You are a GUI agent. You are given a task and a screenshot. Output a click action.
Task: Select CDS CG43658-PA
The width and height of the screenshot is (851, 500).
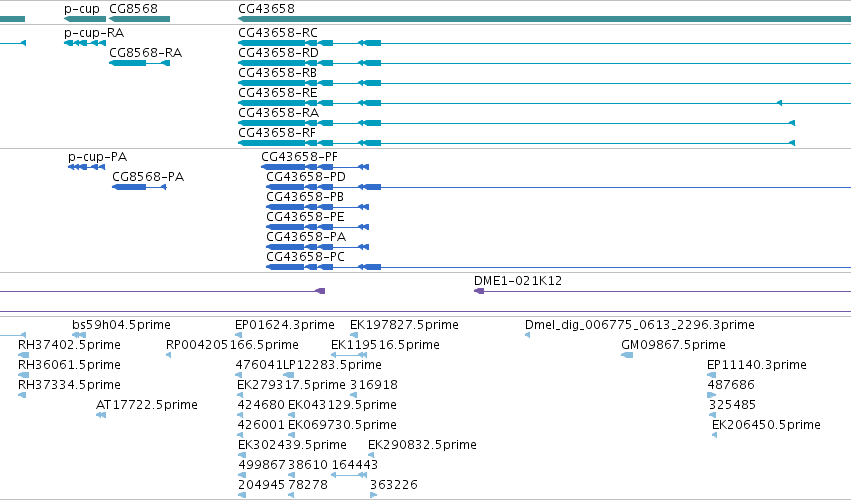[317, 247]
